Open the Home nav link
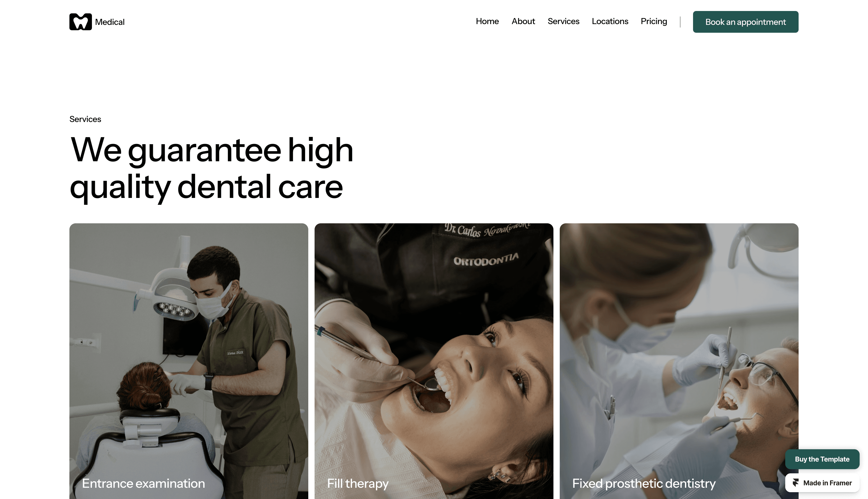 (x=487, y=21)
